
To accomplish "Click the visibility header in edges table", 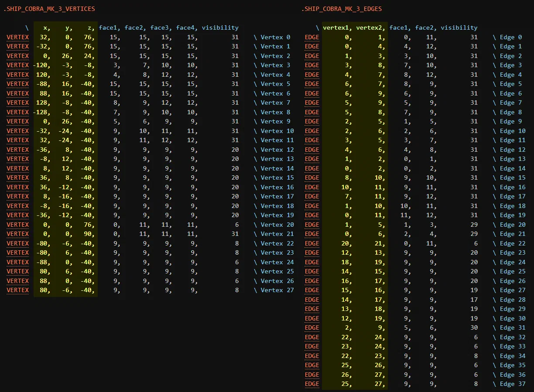I will pyautogui.click(x=459, y=27).
